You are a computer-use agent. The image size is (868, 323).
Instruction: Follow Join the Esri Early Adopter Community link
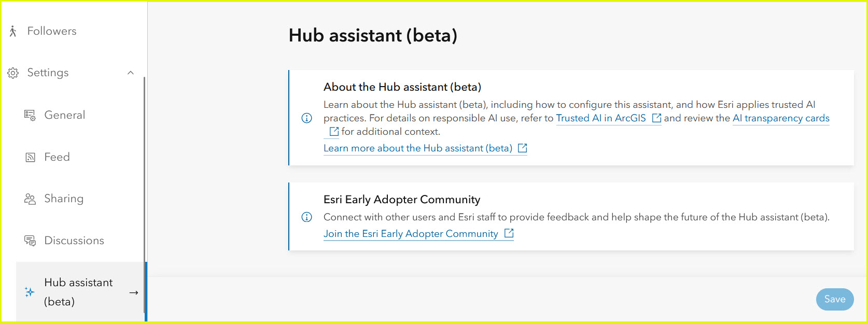click(x=410, y=234)
